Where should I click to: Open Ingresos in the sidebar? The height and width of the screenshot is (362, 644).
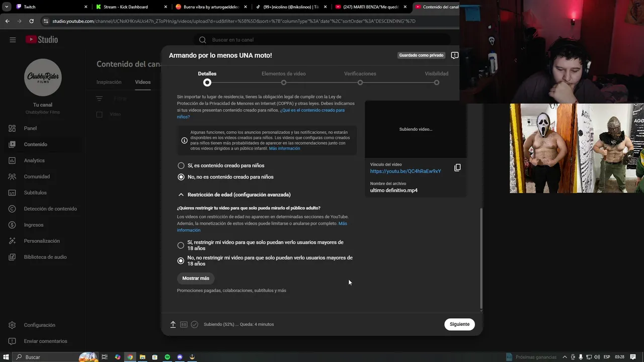34,225
